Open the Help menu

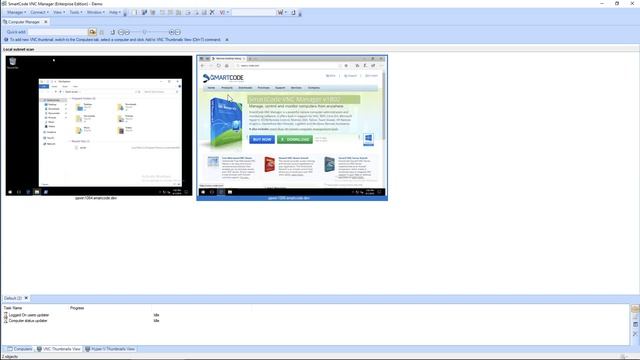(114, 12)
